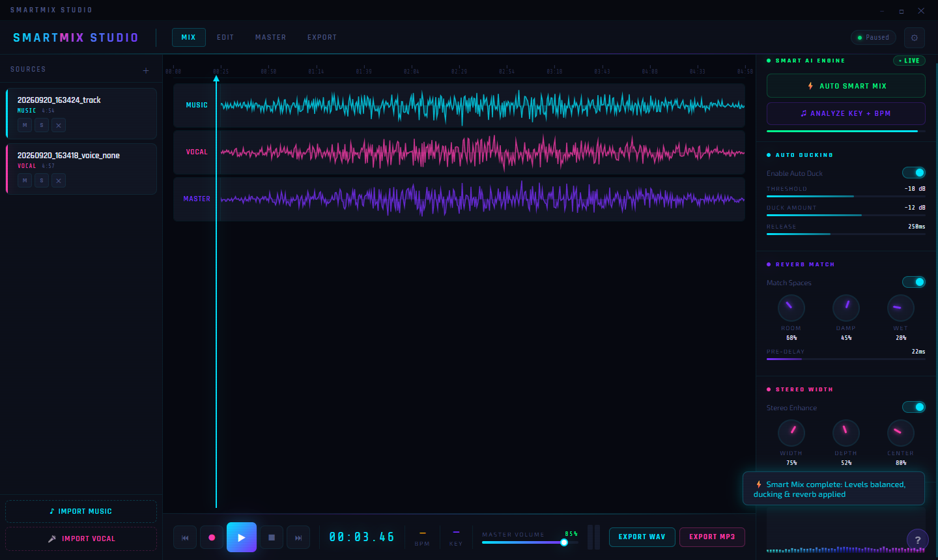Click the Paused status badge

pyautogui.click(x=873, y=37)
